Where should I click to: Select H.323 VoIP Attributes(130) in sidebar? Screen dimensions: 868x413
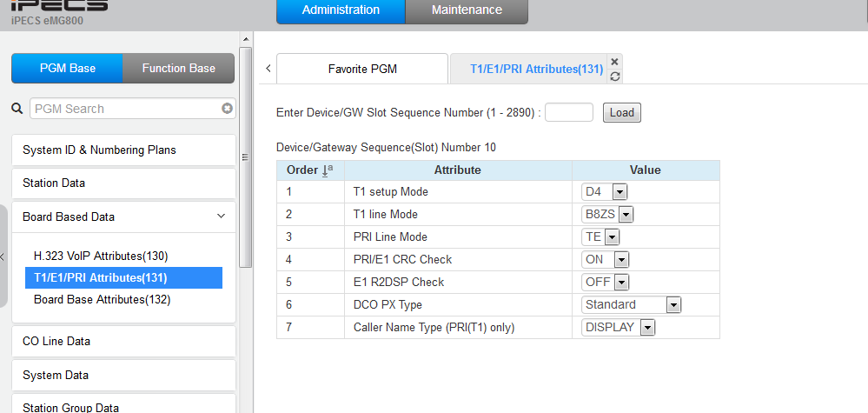click(101, 256)
